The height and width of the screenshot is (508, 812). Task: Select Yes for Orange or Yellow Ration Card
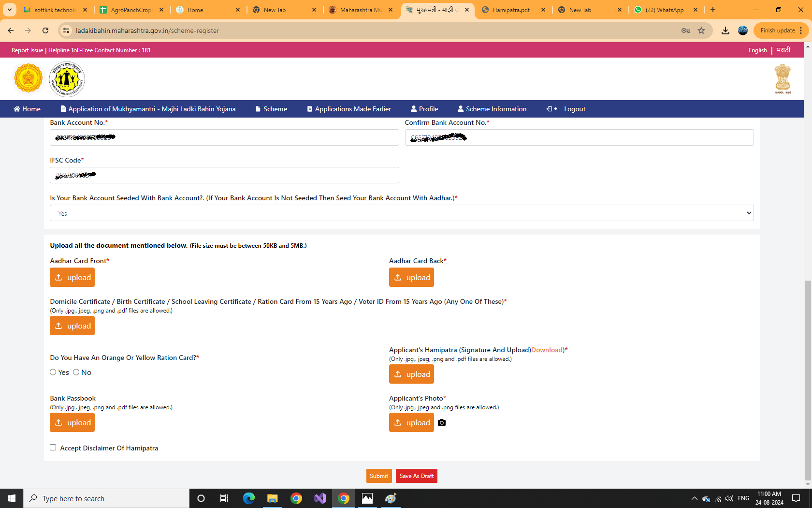click(53, 372)
